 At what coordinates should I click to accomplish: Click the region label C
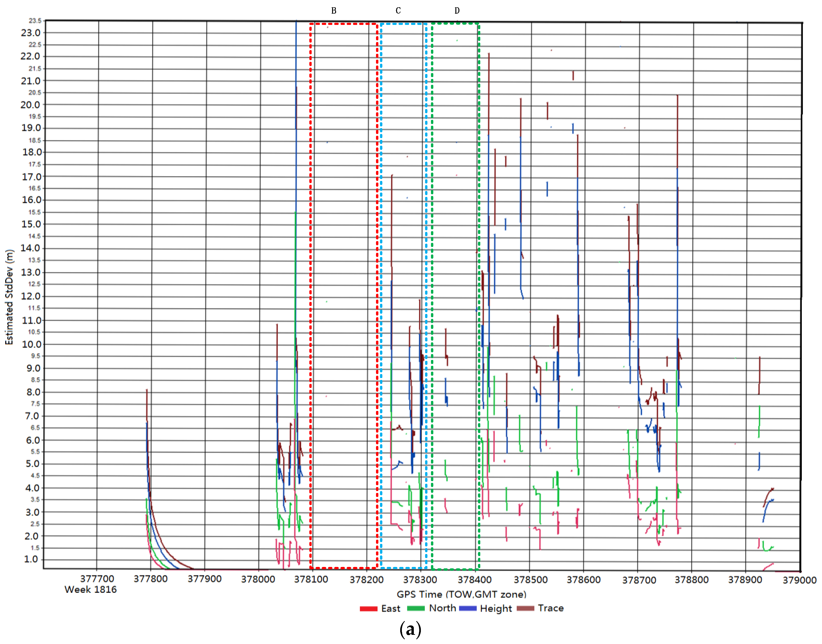(398, 11)
